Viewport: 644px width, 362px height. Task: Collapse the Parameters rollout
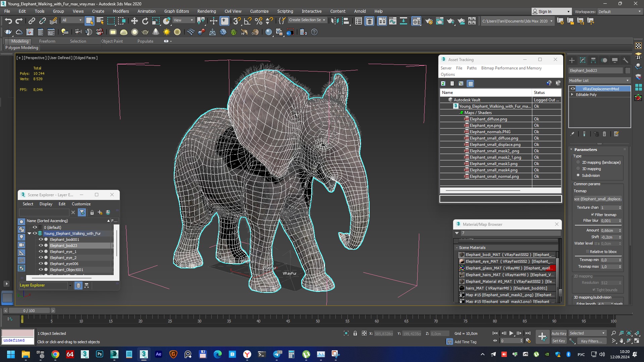pos(571,150)
